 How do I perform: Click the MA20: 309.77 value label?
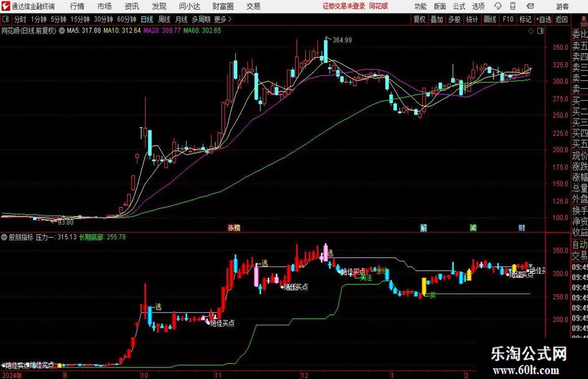point(162,30)
